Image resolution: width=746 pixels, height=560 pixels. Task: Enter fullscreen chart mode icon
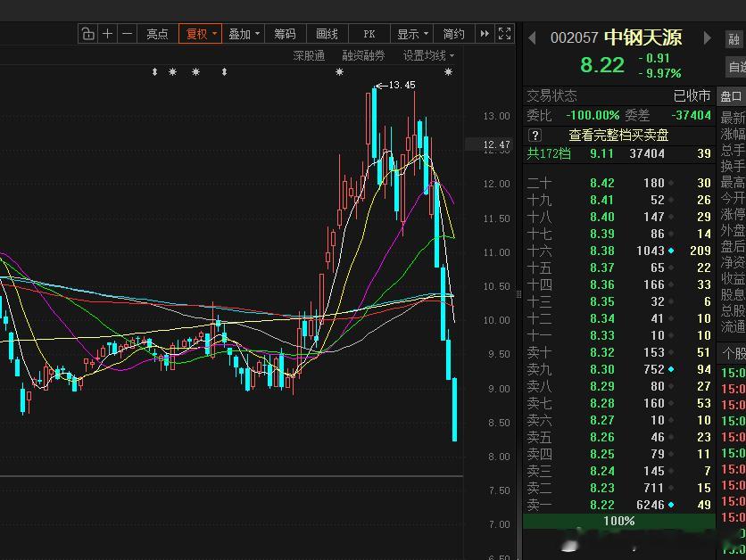pyautogui.click(x=504, y=34)
